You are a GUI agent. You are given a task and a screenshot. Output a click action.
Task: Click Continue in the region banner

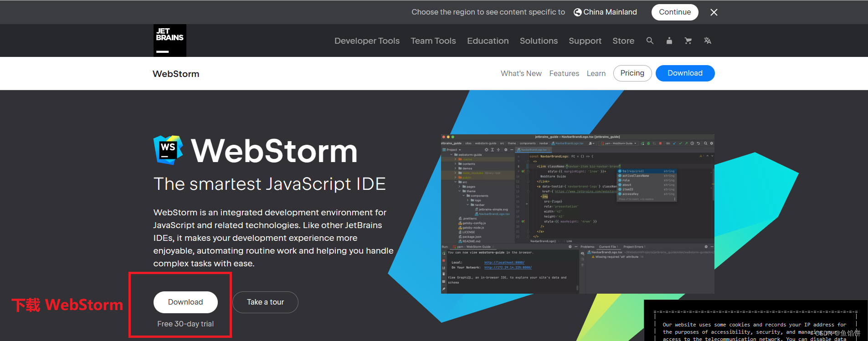click(x=675, y=12)
